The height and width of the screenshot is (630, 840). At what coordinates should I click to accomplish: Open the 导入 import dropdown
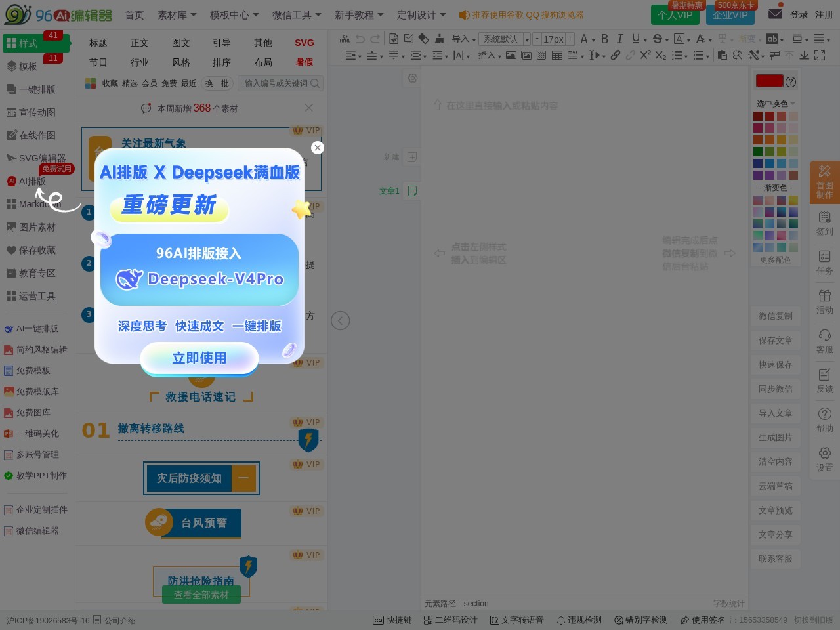[x=464, y=39]
